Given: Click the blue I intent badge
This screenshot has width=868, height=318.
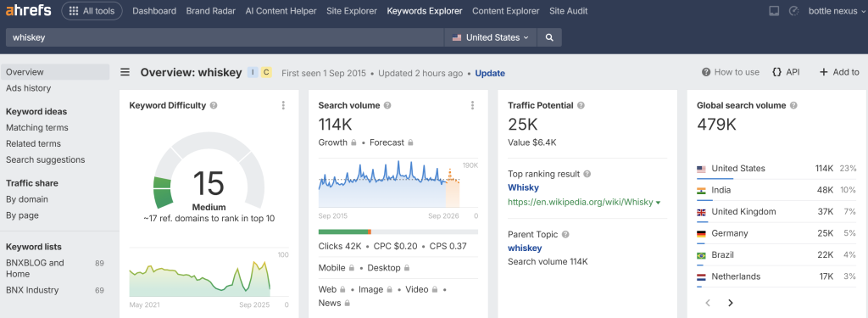Looking at the screenshot, I should click(253, 72).
